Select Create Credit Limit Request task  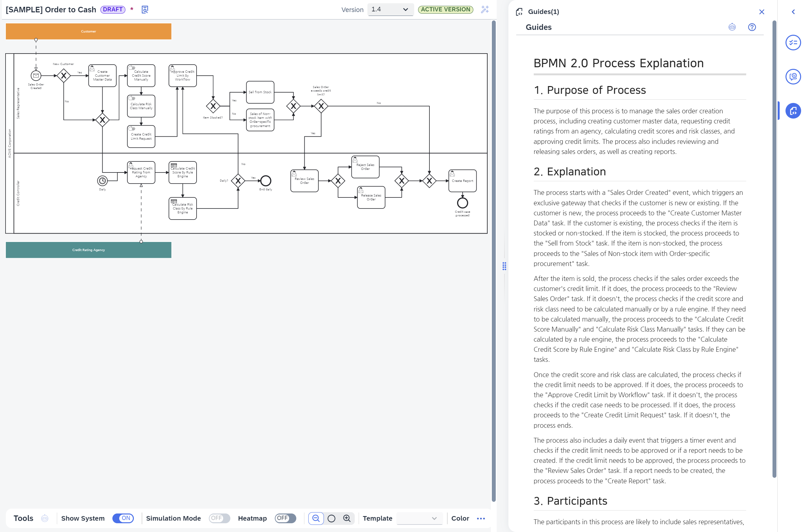tap(141, 136)
